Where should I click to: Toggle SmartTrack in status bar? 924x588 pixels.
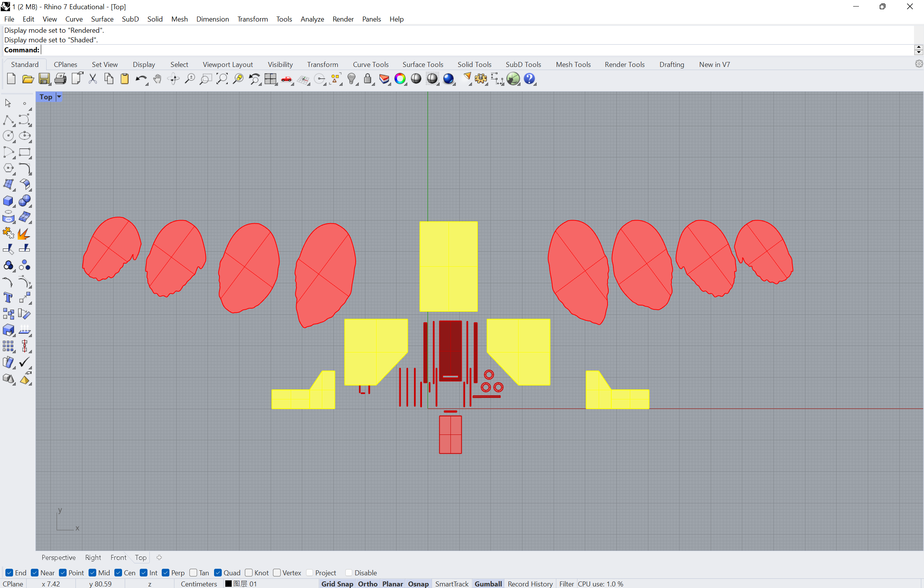click(452, 584)
